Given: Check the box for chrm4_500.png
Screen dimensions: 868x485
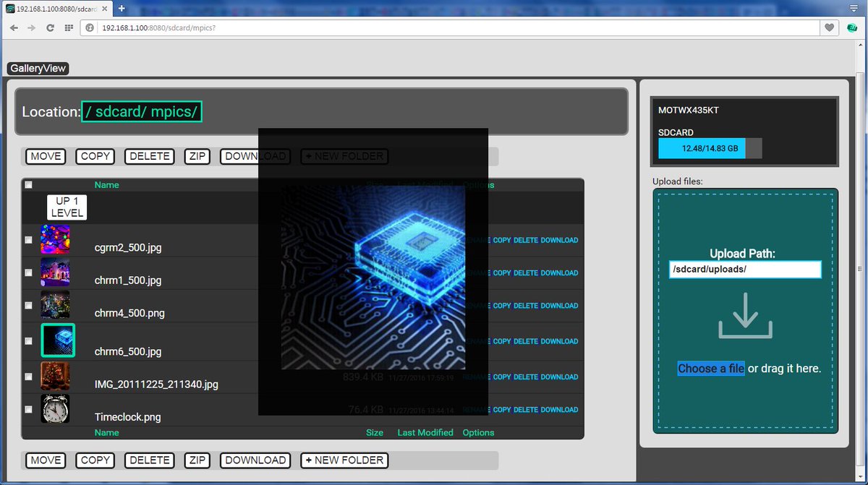Looking at the screenshot, I should (28, 305).
